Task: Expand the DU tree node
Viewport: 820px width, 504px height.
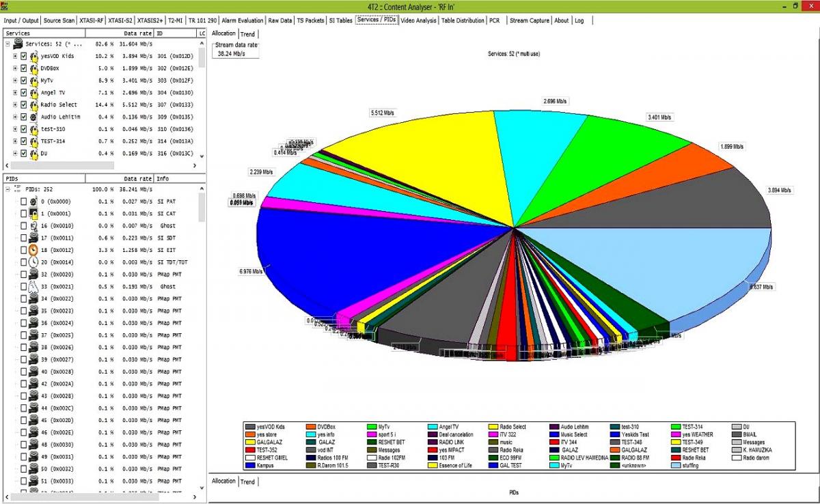Action: (x=15, y=153)
